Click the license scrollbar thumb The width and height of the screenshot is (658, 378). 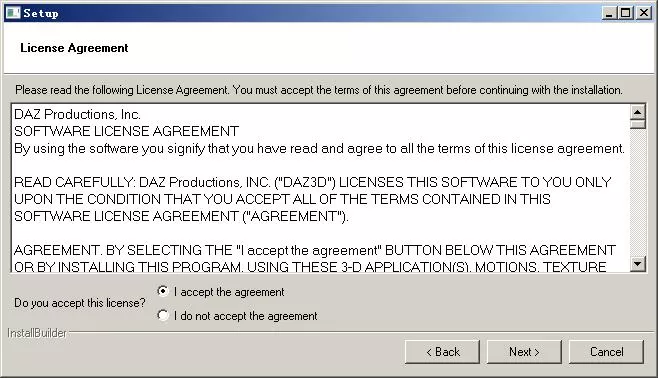[x=637, y=124]
